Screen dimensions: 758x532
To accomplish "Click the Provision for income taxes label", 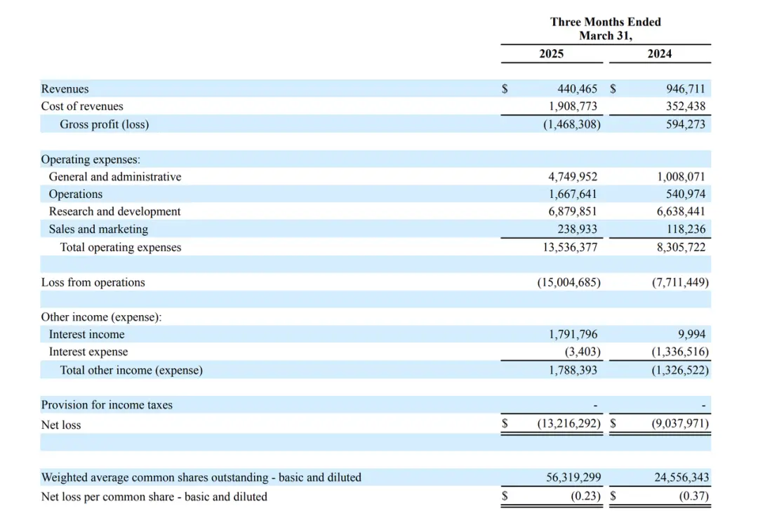I will [x=107, y=405].
